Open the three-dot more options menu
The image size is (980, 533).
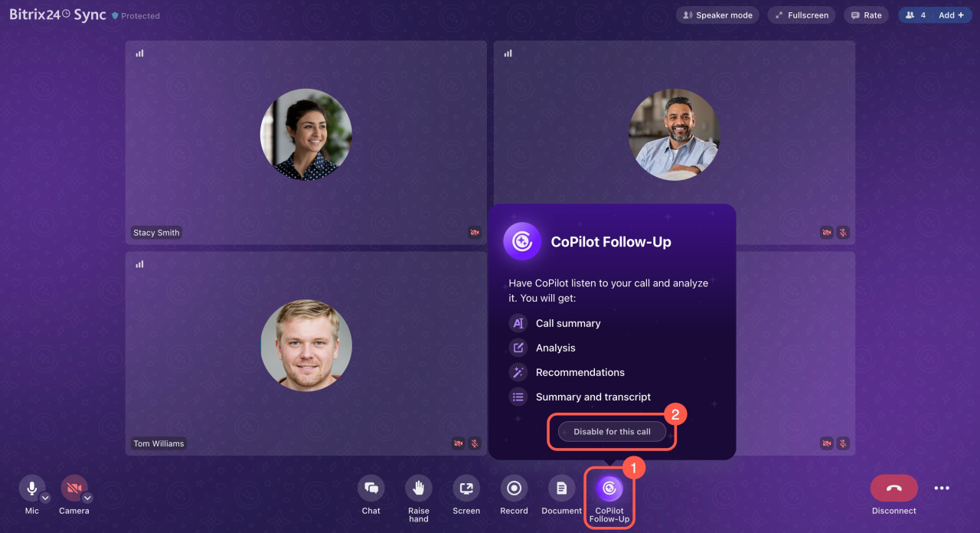(x=942, y=489)
